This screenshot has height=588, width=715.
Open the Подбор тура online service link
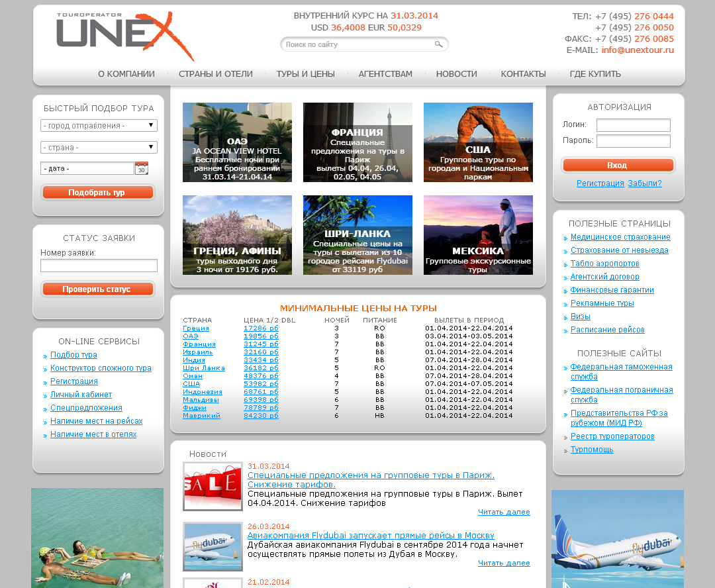pyautogui.click(x=73, y=354)
